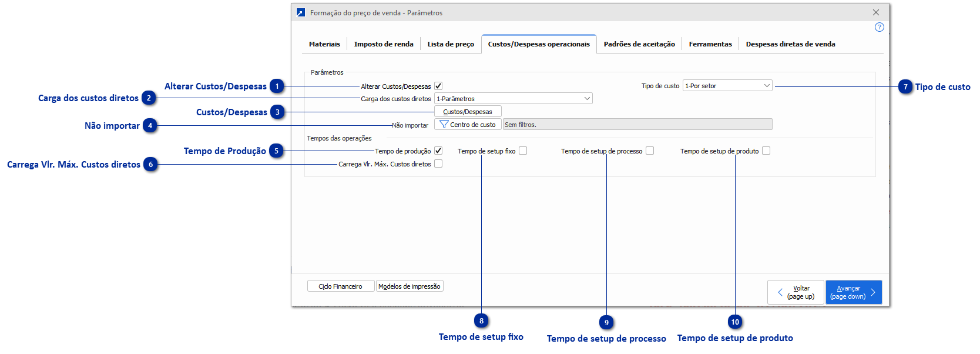Click the app icon in title bar
Screen dimensions: 980x354
[301, 12]
